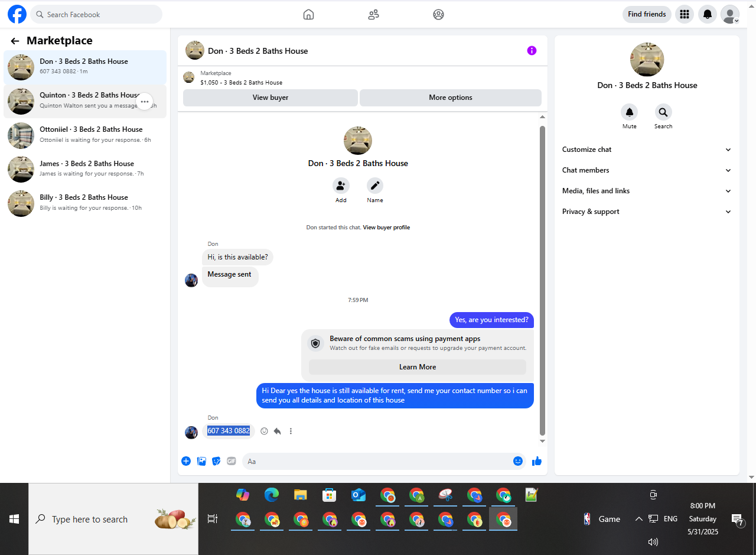Viewport: 756px width, 555px height.
Task: Click the Don house avatar in side panel
Action: pyautogui.click(x=647, y=59)
